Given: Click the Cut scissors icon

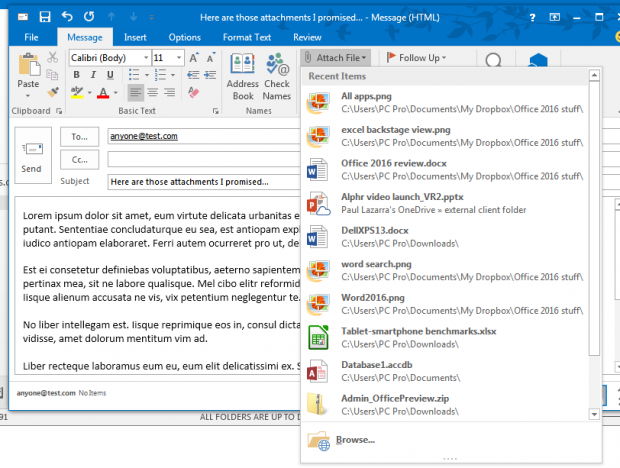Looking at the screenshot, I should pyautogui.click(x=52, y=57).
